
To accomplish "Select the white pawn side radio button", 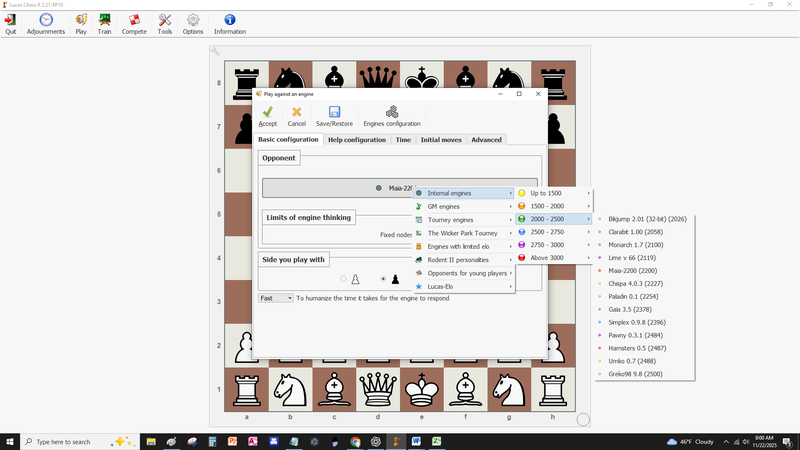I will tap(345, 279).
